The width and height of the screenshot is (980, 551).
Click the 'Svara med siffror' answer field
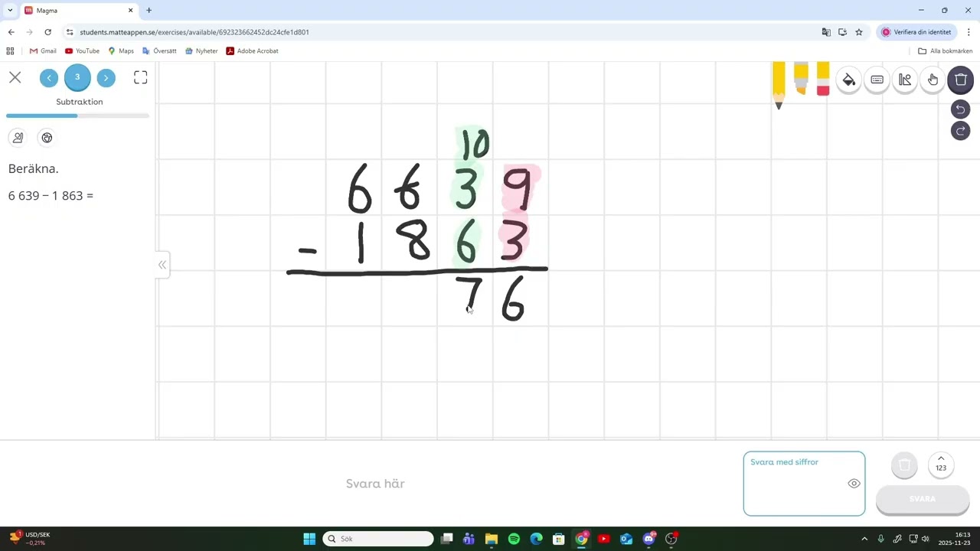coord(804,484)
